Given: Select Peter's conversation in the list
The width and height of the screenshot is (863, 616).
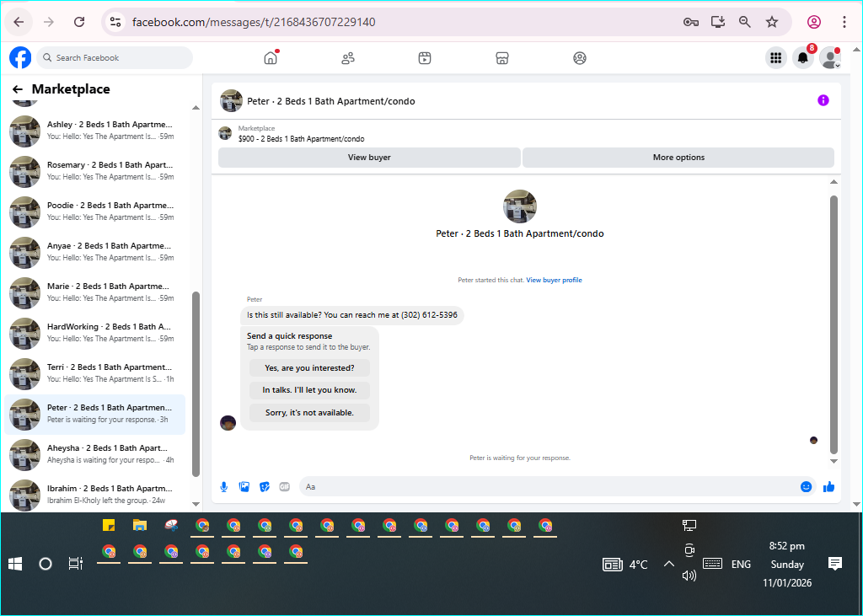Looking at the screenshot, I should pyautogui.click(x=94, y=414).
